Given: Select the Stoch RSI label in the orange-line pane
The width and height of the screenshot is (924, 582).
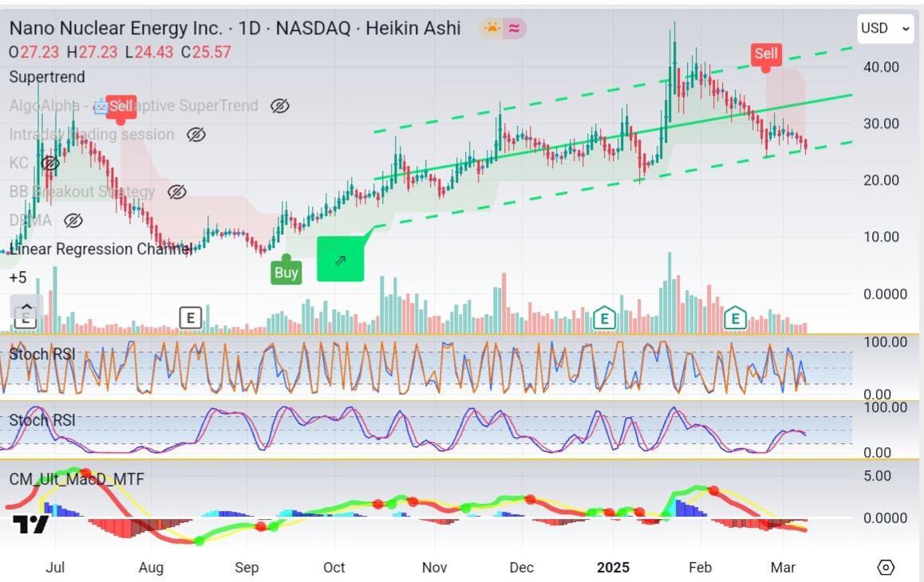Looking at the screenshot, I should [41, 354].
